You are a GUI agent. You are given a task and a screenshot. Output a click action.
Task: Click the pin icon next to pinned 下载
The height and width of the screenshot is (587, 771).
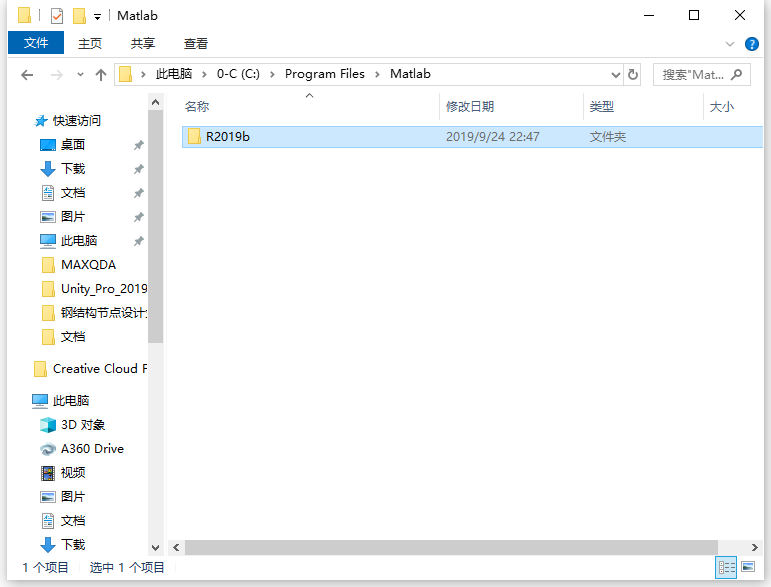139,169
